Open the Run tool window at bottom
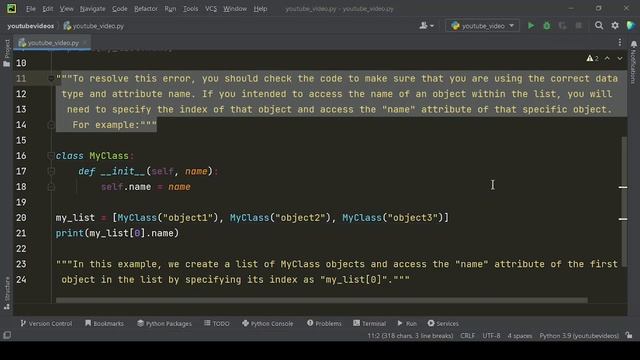Screen dimensions: 640x360 pyautogui.click(x=407, y=323)
